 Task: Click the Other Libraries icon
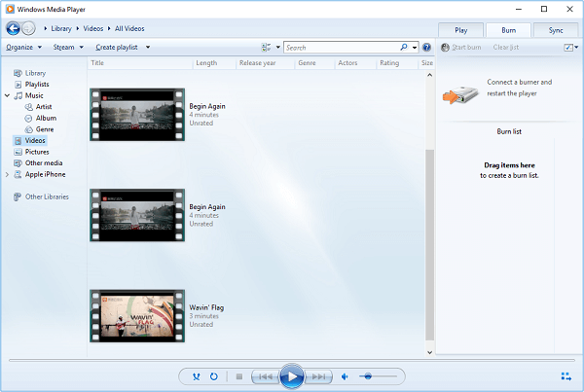point(18,196)
